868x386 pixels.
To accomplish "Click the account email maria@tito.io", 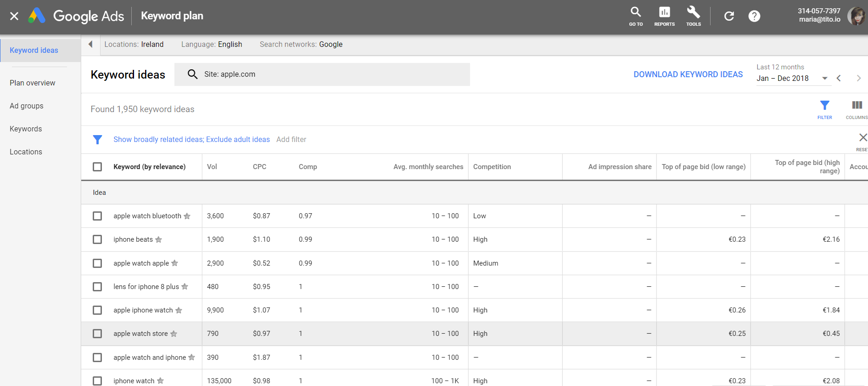I will [x=820, y=19].
